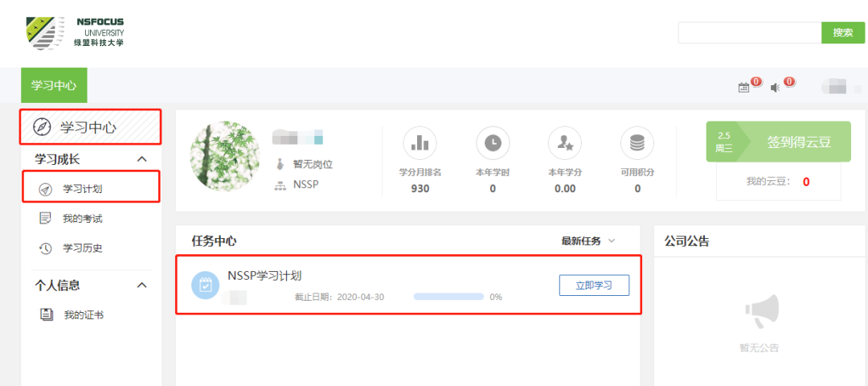
Task: Open 学习计划 in the sidebar
Action: pyautogui.click(x=83, y=189)
